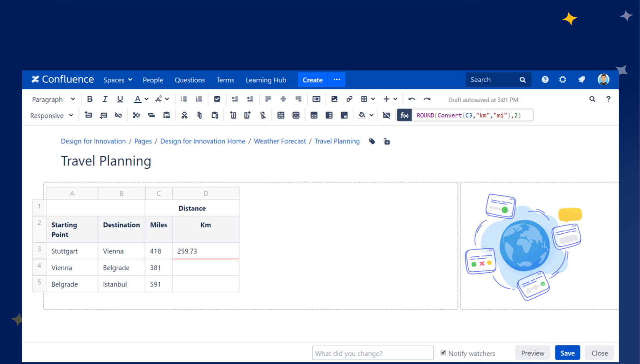Go to People in navigation
Viewport: 640px width, 364px height.
coord(153,80)
